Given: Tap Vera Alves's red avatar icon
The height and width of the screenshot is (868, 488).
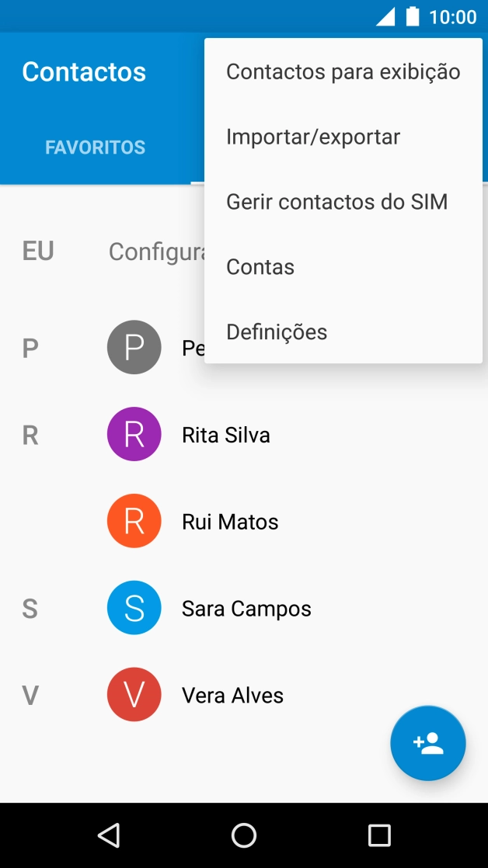Looking at the screenshot, I should coord(134,694).
